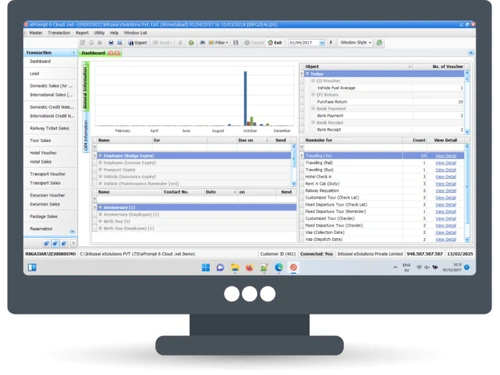Click the green WhatsApp toolbar icon
Screen dimensions: 500x375
(x=379, y=43)
